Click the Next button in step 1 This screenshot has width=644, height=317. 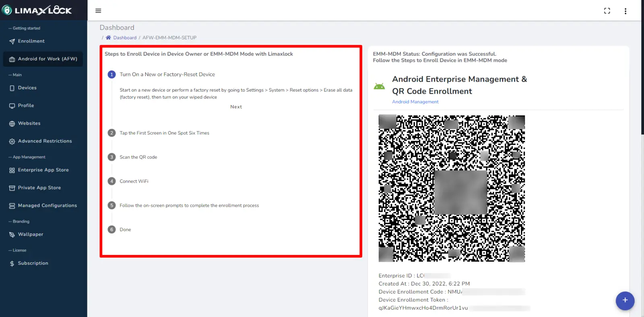pos(236,107)
